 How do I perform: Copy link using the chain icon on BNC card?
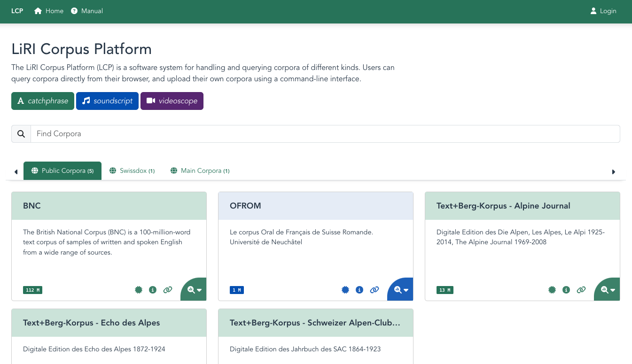click(168, 290)
